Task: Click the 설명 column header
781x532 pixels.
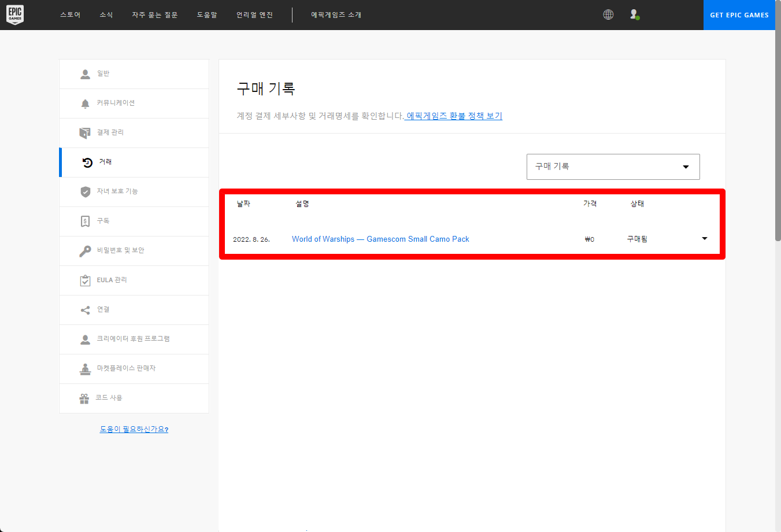Action: (302, 204)
